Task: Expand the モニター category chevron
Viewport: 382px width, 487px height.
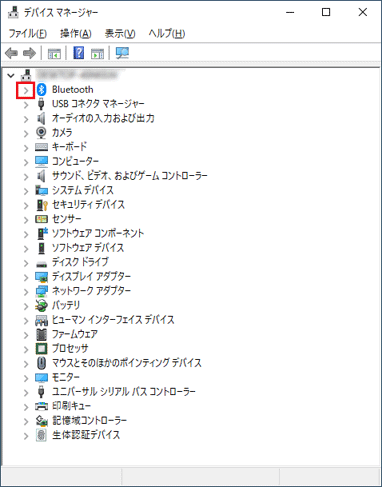Action: click(x=26, y=378)
